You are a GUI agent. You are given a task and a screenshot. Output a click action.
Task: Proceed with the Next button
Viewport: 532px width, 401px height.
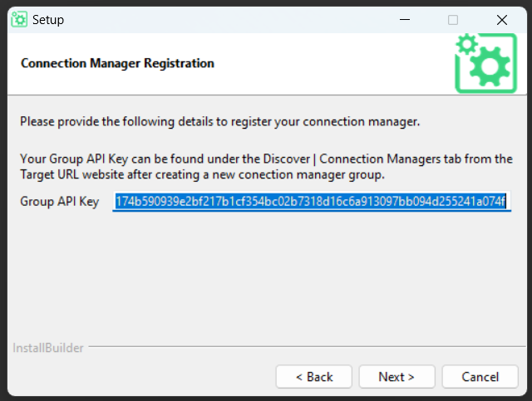pos(397,377)
